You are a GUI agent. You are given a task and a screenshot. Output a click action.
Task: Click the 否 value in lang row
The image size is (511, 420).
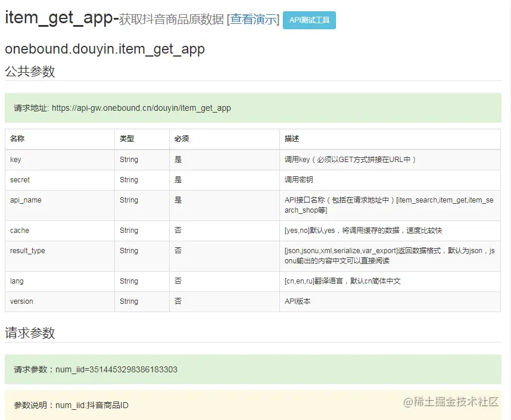(178, 281)
